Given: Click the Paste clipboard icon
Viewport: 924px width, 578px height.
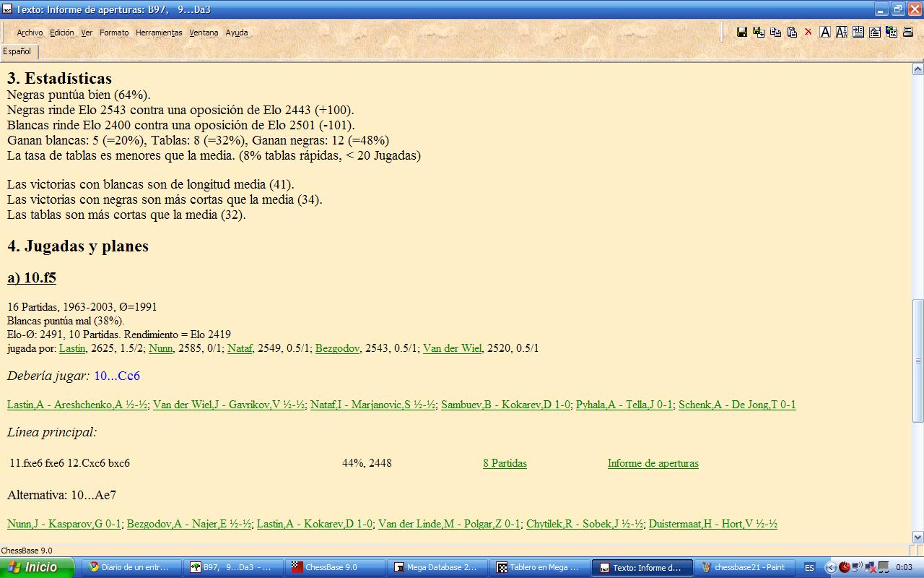Looking at the screenshot, I should pos(792,32).
